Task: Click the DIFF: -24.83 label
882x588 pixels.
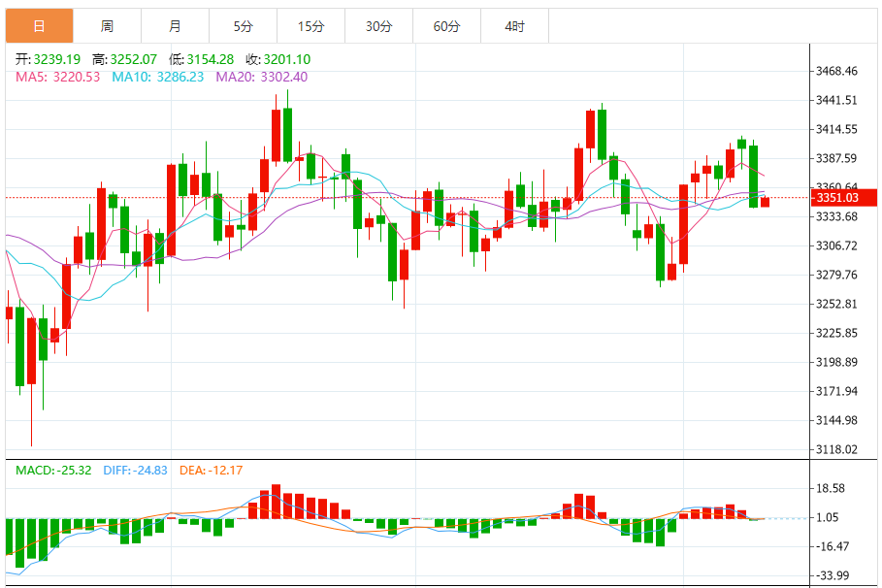Action: pyautogui.click(x=136, y=471)
